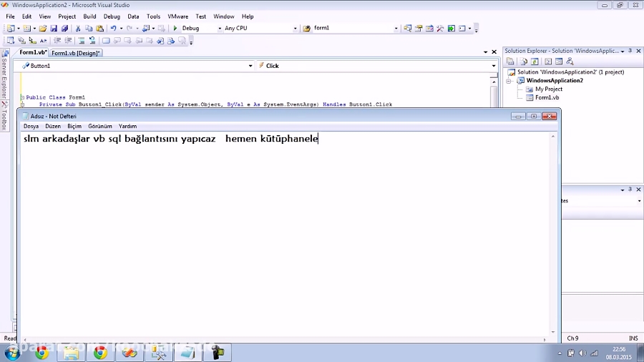Image resolution: width=644 pixels, height=362 pixels.
Task: Open the Command Window icon
Action: click(x=462, y=29)
